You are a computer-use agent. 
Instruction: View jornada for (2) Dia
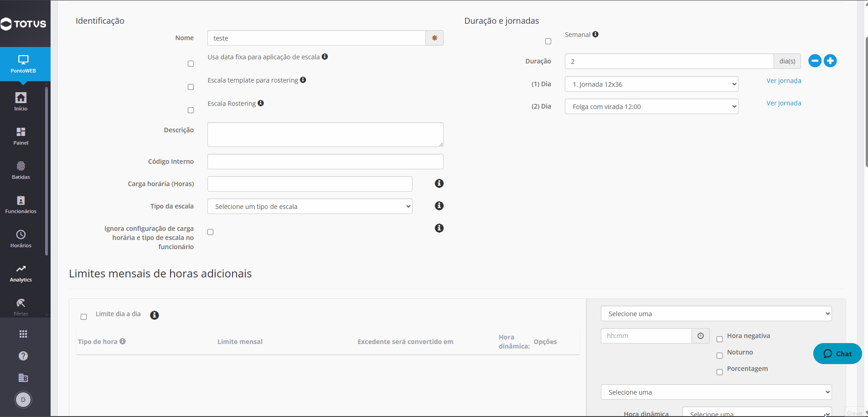pyautogui.click(x=784, y=103)
